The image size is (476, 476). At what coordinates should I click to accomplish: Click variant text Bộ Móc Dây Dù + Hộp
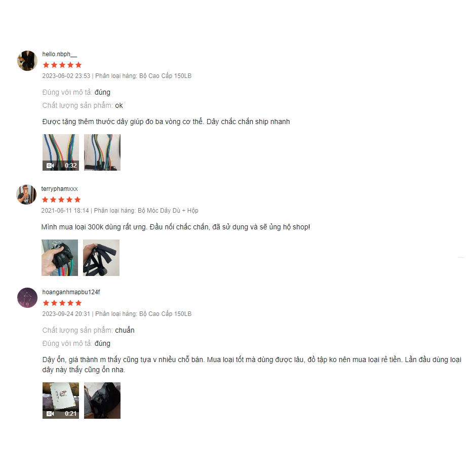pyautogui.click(x=168, y=210)
